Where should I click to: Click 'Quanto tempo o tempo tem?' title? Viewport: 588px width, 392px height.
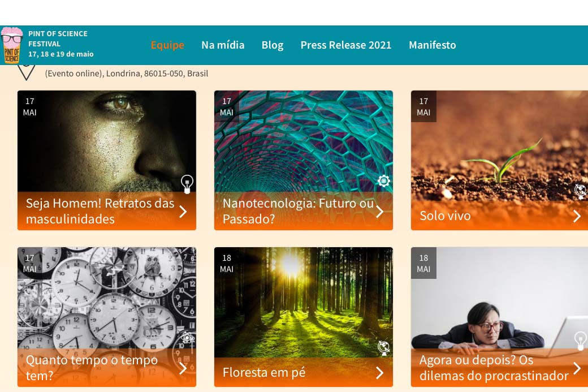coord(92,368)
